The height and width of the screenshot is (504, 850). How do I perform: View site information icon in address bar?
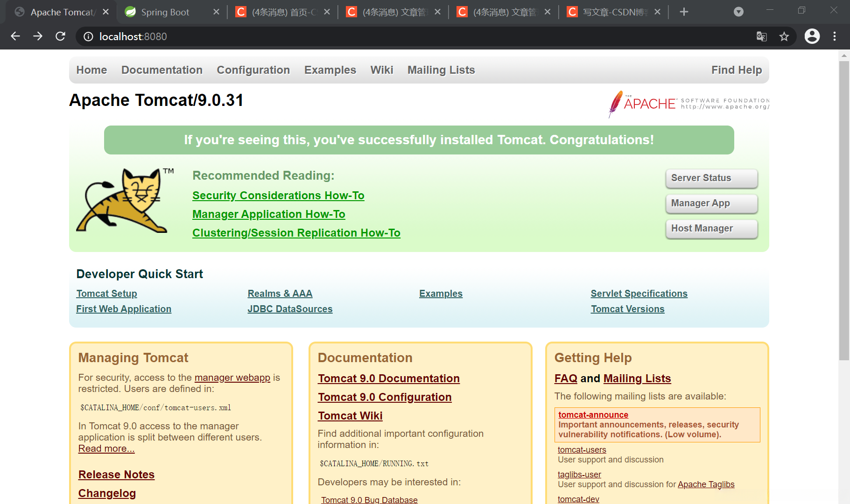(x=88, y=36)
